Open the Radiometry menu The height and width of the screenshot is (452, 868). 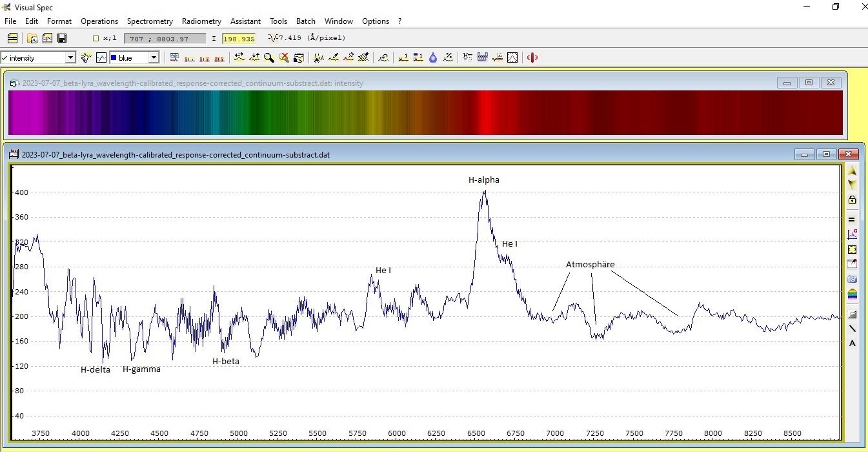click(201, 21)
